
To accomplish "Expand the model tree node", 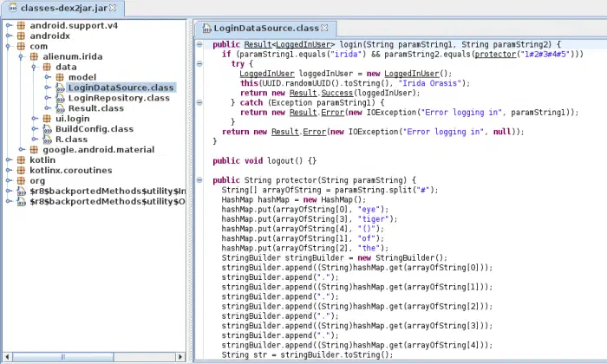I will point(47,77).
